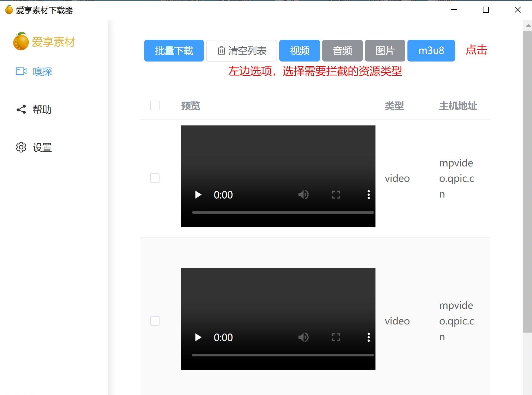Tick the select-all checkbox in table header
Image resolution: width=532 pixels, height=395 pixels.
click(155, 106)
